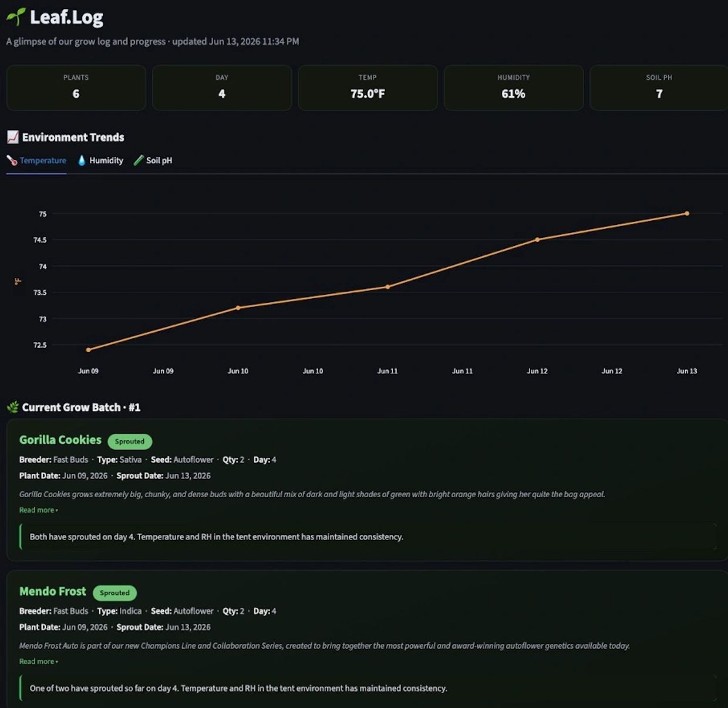Viewport: 728px width, 708px height.
Task: Click the Mendo Frost Auto description paragraph
Action: tap(325, 646)
